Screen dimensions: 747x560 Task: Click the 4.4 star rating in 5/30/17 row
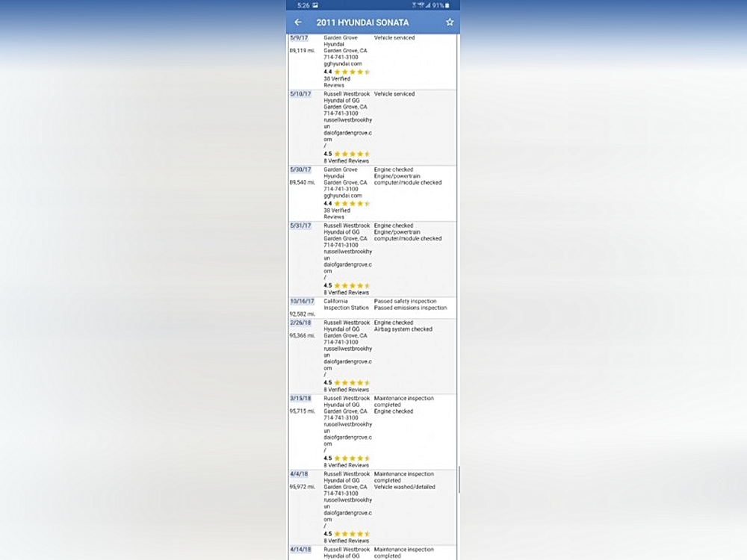(x=347, y=203)
